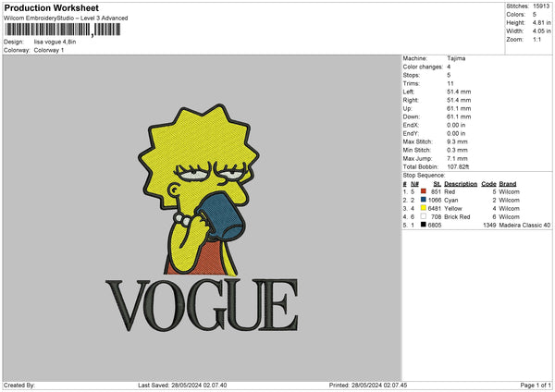Screen dimensions: 555x392
Task: Click the barcode below the worksheet title
Action: click(x=63, y=30)
